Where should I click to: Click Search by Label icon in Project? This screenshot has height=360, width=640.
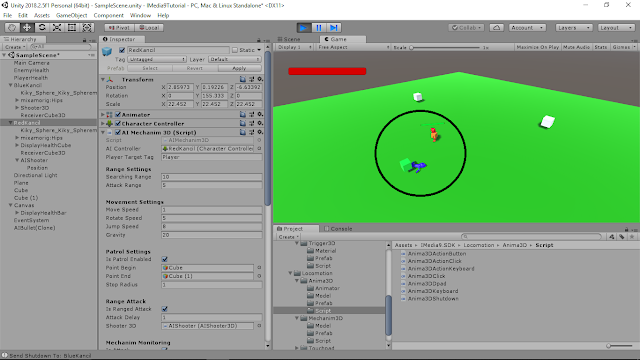622,237
